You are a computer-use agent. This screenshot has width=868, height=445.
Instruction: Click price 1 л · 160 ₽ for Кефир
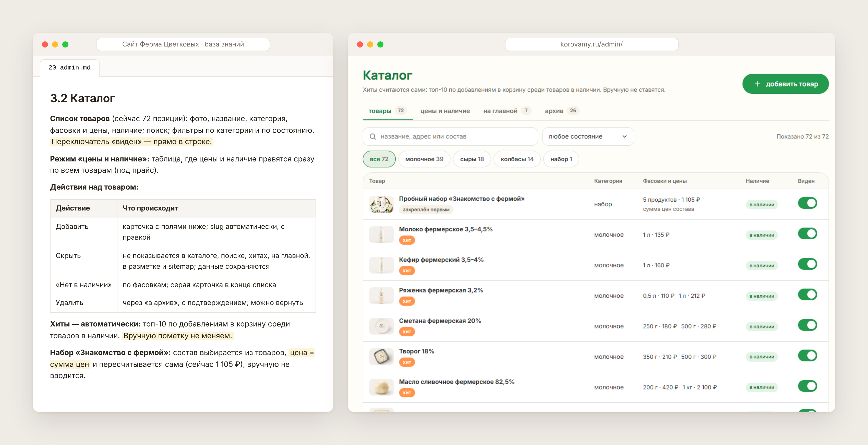[656, 265]
